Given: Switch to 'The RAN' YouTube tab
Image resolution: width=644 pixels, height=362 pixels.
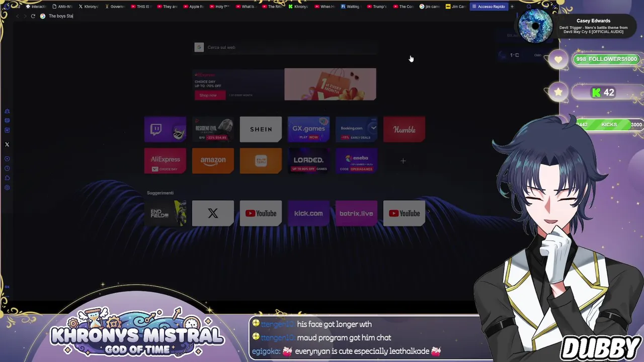Looking at the screenshot, I should tap(272, 7).
